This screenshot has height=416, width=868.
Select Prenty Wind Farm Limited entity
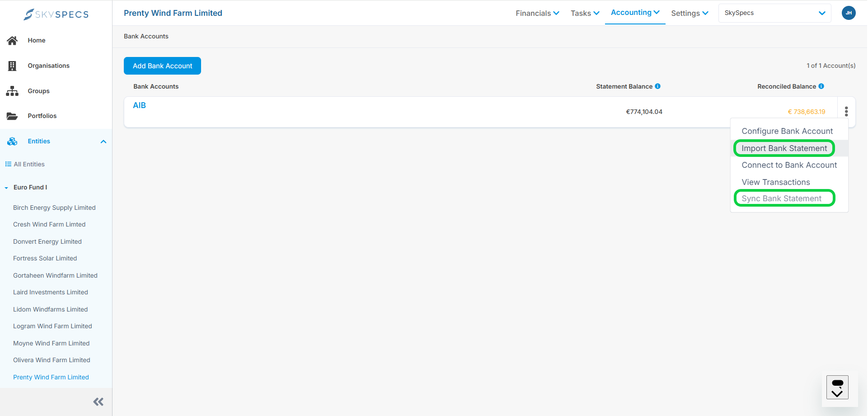(51, 377)
